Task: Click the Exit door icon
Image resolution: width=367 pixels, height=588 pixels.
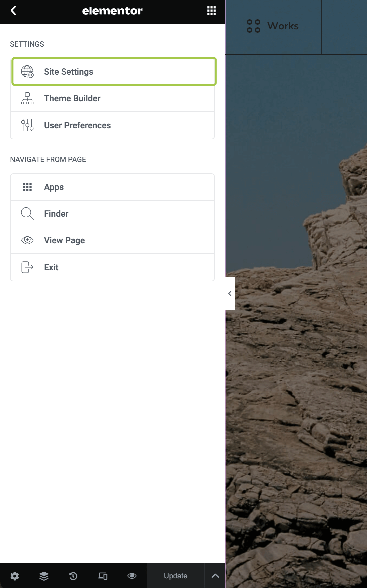Action: 27,267
